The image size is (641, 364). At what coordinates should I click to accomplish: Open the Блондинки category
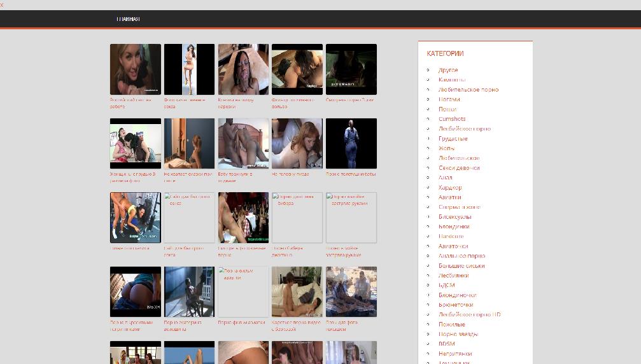point(454,227)
